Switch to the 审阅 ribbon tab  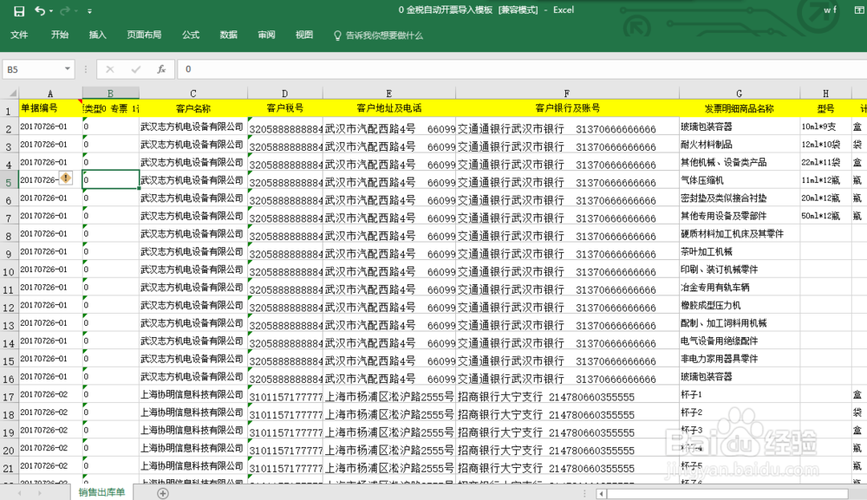pyautogui.click(x=267, y=35)
